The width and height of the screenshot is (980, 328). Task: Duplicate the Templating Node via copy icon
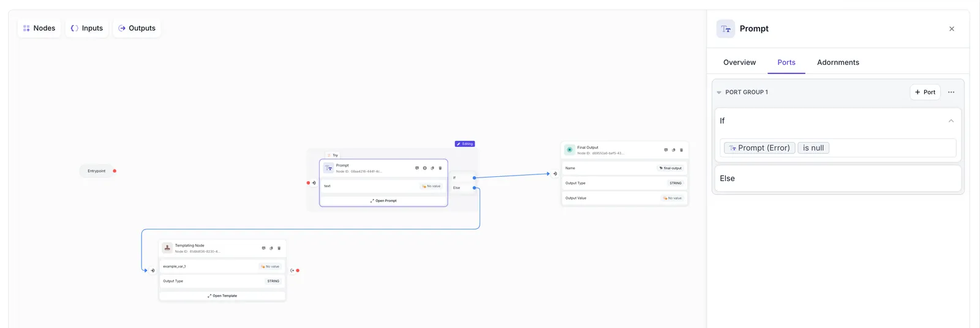pyautogui.click(x=271, y=248)
